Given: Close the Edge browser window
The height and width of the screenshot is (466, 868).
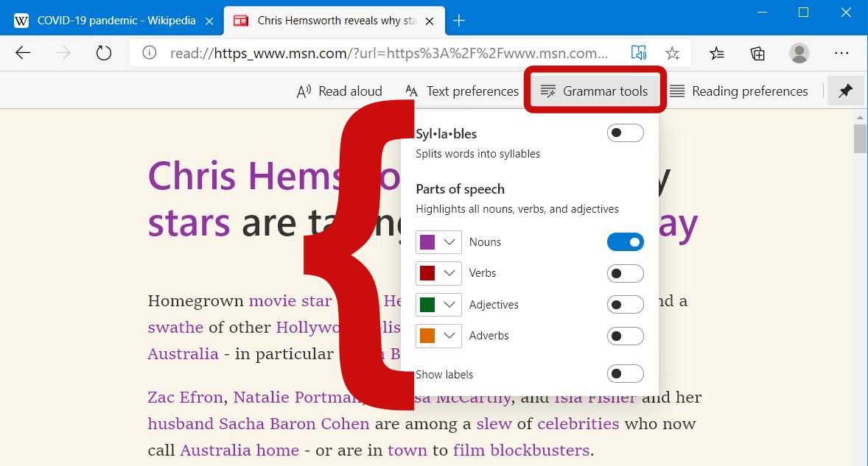Looking at the screenshot, I should [x=846, y=13].
